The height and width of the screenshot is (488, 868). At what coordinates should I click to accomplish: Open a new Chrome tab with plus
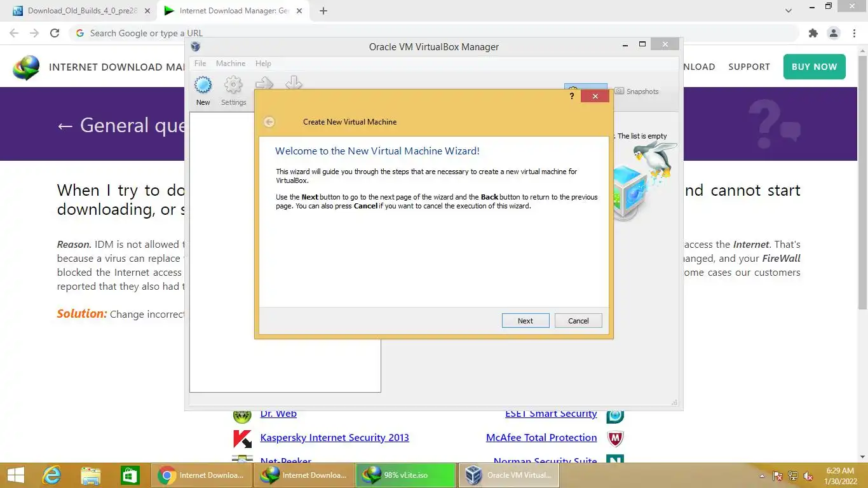point(323,11)
